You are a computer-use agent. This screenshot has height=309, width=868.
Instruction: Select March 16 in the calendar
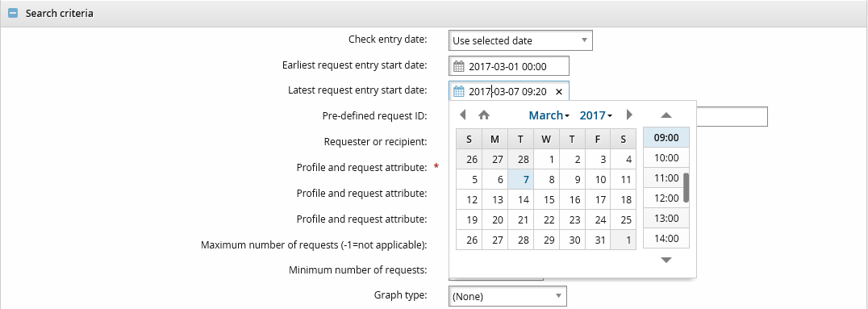tap(573, 200)
